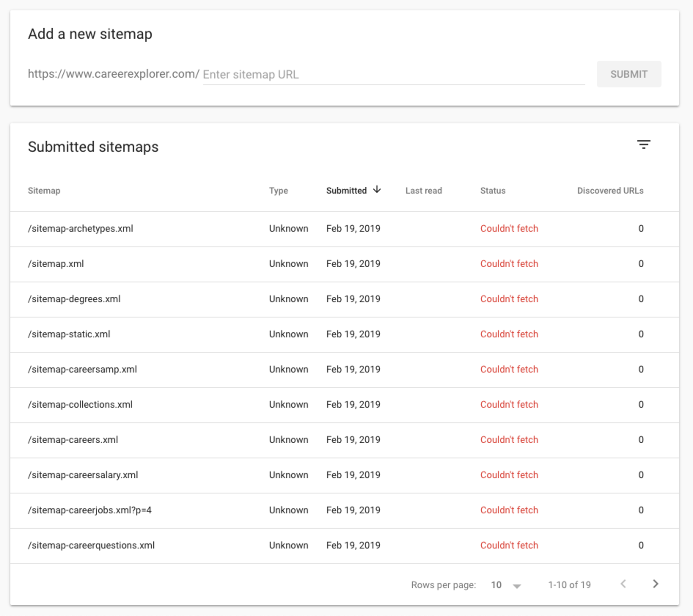Screen dimensions: 693x616
Task: Select the /sitemap-degrees.xml row
Action: (74, 299)
